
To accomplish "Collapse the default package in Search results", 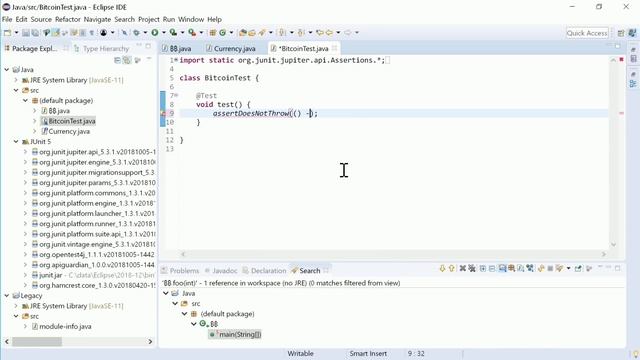I will [x=184, y=314].
